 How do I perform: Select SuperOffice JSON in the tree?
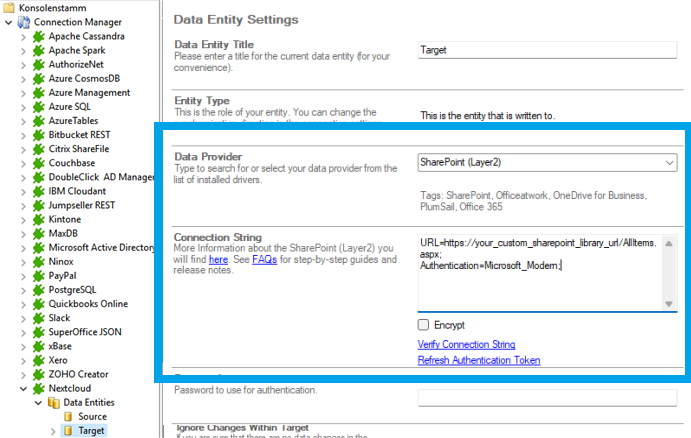click(85, 332)
